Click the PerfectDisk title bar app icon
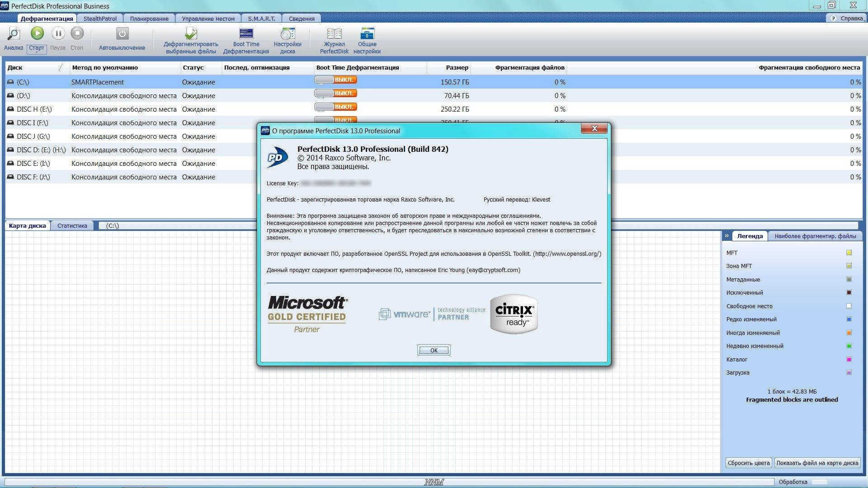868x488 pixels. click(x=5, y=5)
